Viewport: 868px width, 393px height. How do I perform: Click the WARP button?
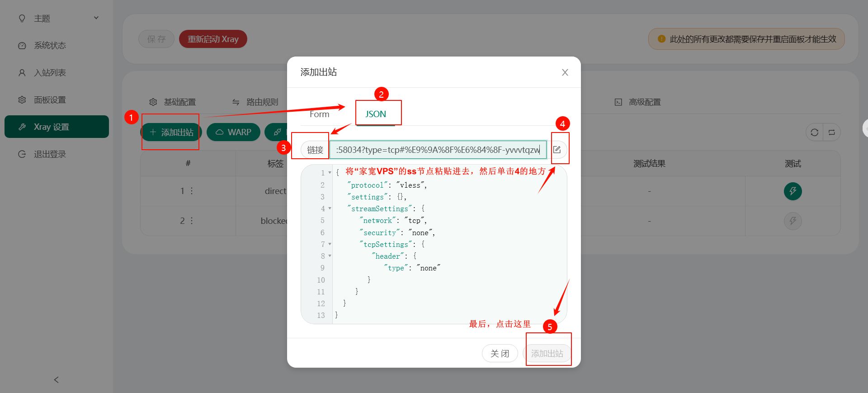pos(233,132)
